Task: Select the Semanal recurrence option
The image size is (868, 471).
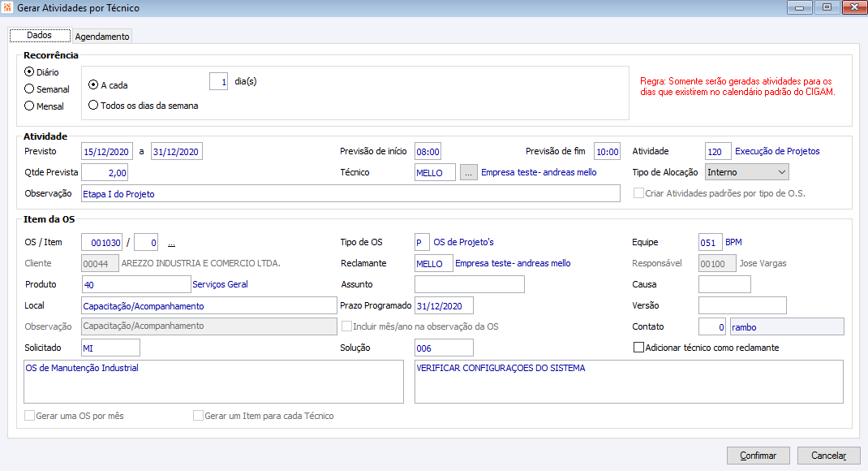Action: (x=30, y=89)
